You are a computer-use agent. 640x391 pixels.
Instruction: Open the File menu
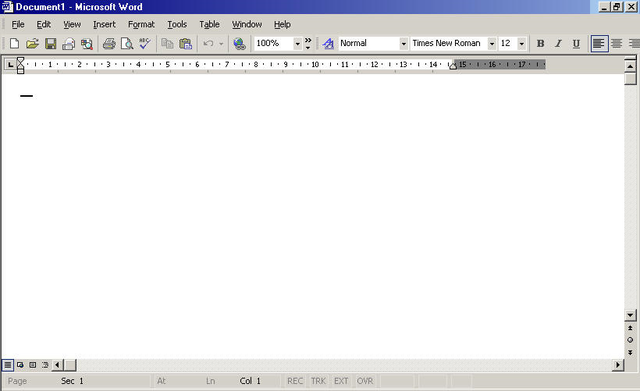click(18, 24)
